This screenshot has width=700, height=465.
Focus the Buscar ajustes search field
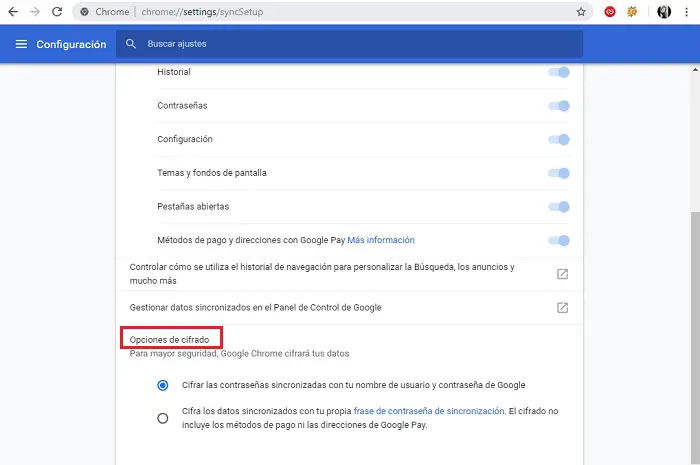tap(349, 44)
